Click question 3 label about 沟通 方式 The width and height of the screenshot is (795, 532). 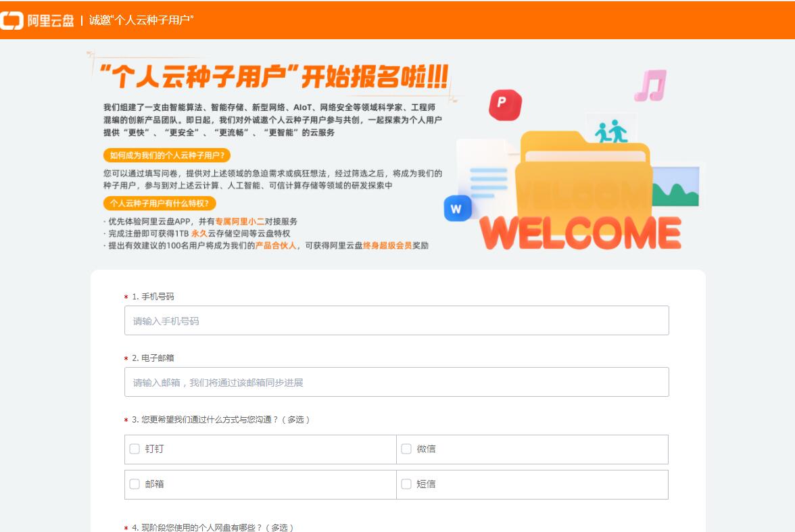click(220, 420)
